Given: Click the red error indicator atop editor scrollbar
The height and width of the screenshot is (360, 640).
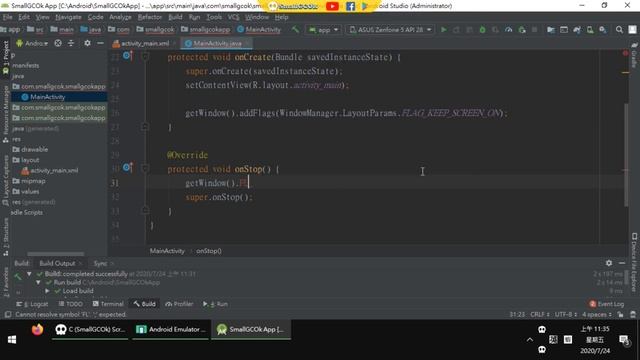Looking at the screenshot, I should click(625, 53).
